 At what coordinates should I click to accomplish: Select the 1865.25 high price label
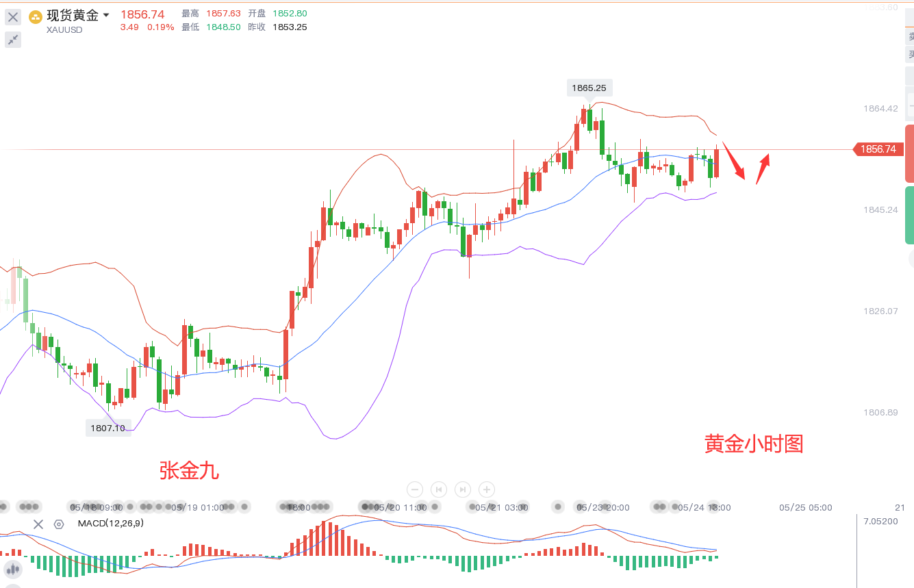point(589,88)
